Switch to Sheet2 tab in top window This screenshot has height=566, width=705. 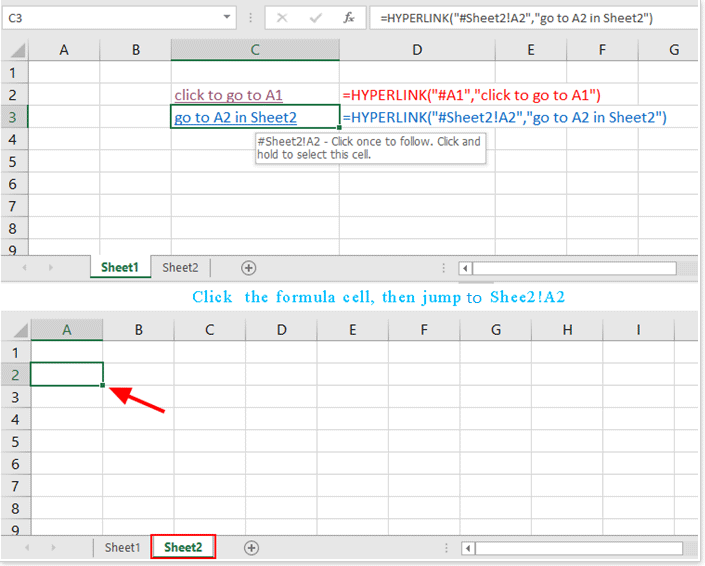tap(180, 267)
